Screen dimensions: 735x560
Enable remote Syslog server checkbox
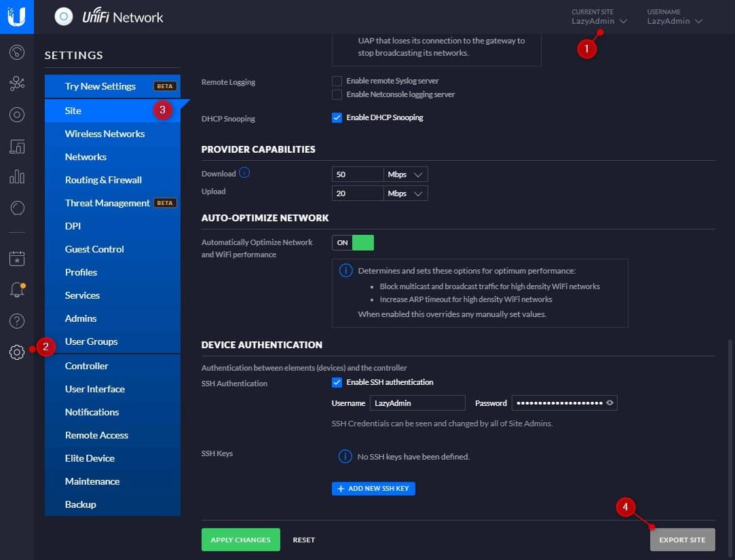pos(337,81)
